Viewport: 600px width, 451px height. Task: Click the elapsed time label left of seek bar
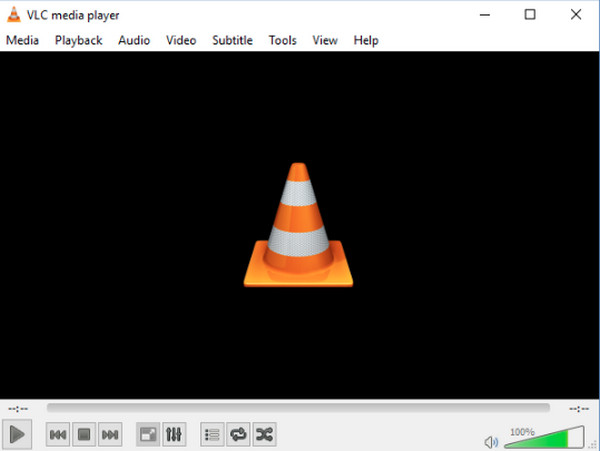click(18, 409)
